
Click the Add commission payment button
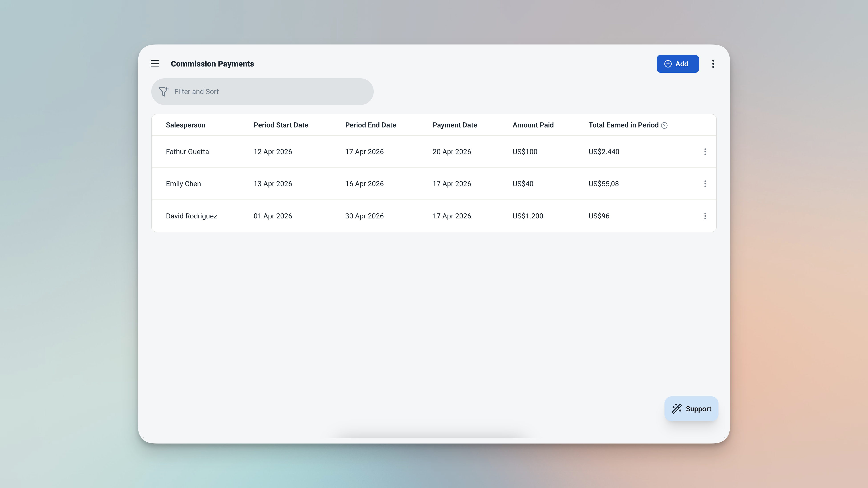[x=677, y=64]
